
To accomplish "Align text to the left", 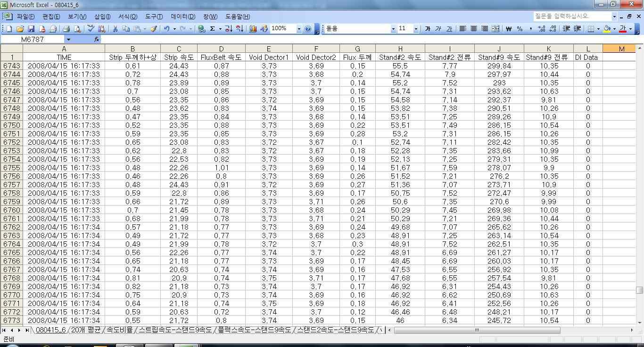I will 463,29.
